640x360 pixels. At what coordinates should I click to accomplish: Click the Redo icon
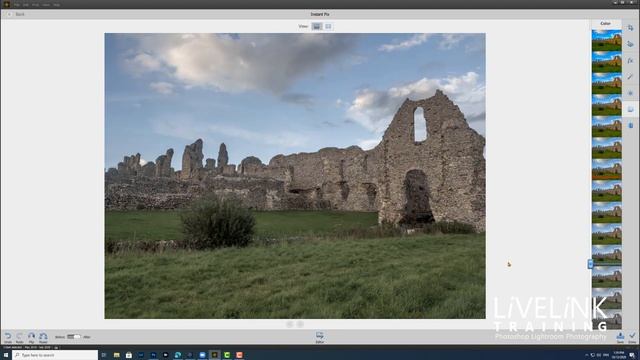point(19,337)
